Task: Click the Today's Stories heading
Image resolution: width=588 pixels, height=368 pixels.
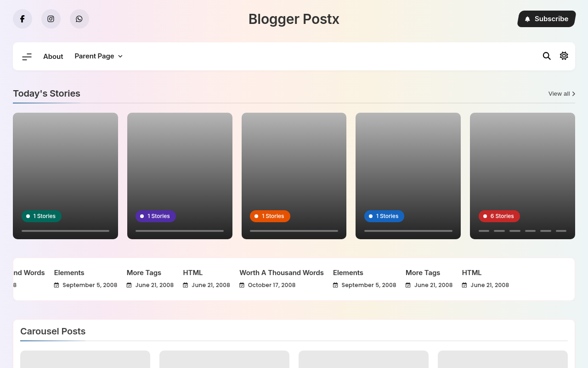Action: 46,93
